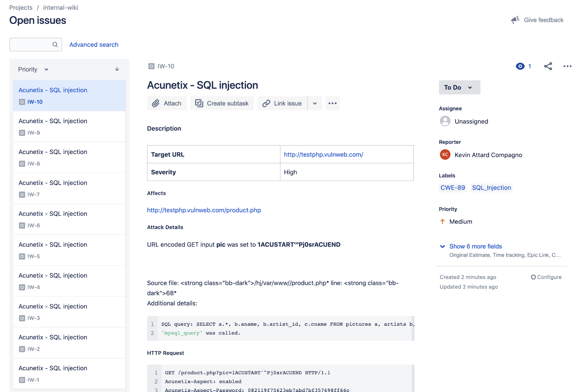The width and height of the screenshot is (579, 392).
Task: Click the Unassigned assignee value
Action: [471, 121]
